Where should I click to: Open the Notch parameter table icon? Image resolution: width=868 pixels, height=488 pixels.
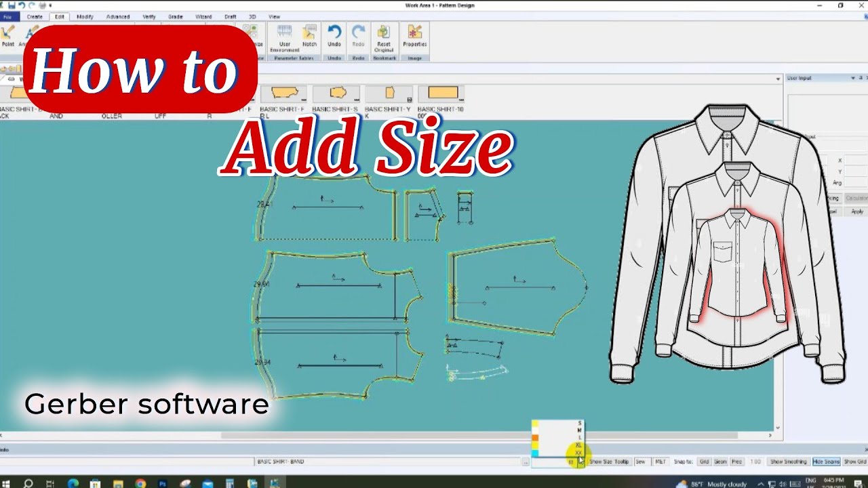click(309, 35)
